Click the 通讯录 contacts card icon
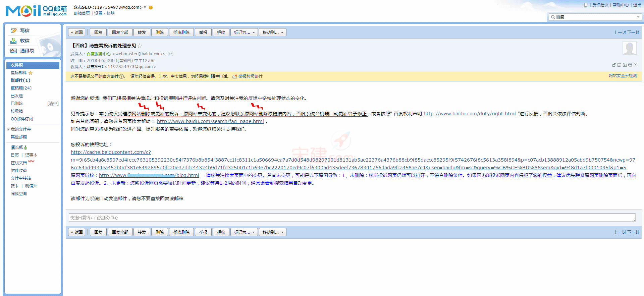 coord(13,51)
